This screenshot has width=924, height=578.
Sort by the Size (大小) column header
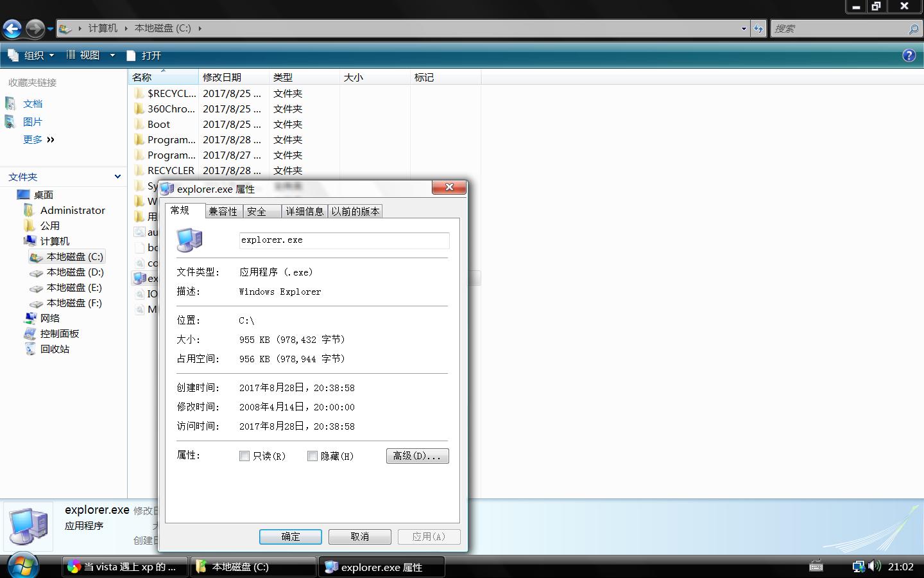pyautogui.click(x=375, y=77)
